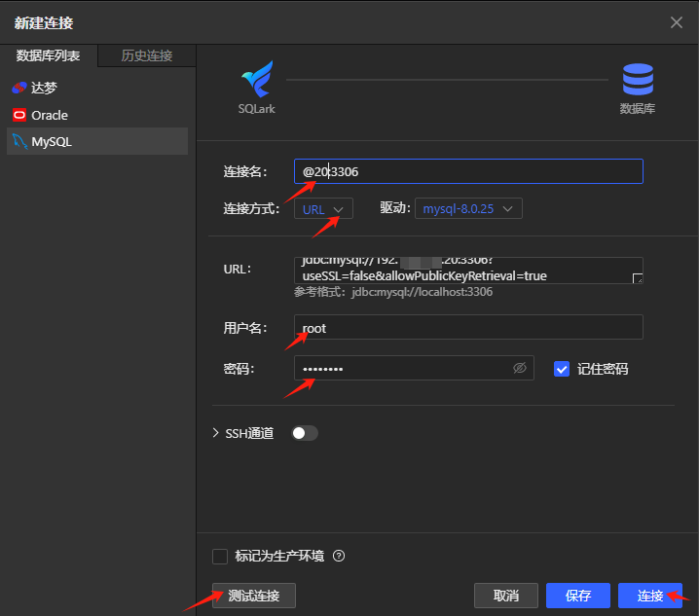Open the 连接方式 URL dropdown

pos(323,208)
